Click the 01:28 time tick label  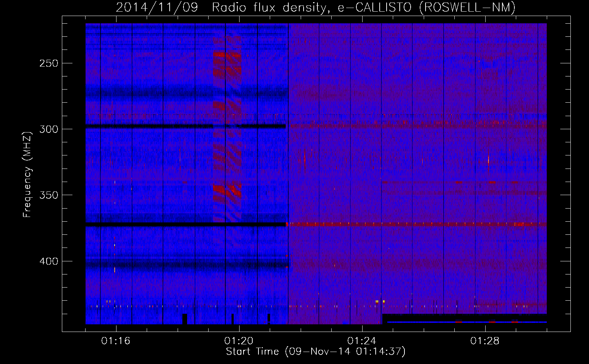click(x=485, y=341)
